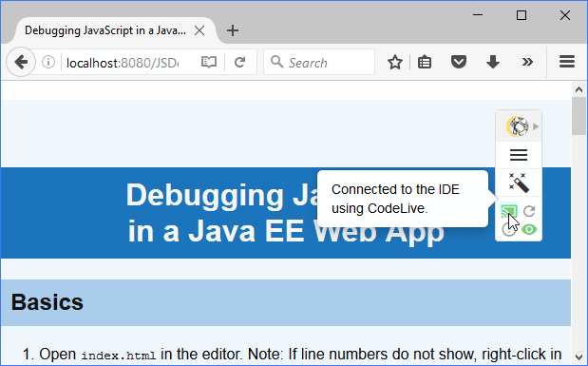588x366 pixels.
Task: Open a new browser tab
Action: pyautogui.click(x=233, y=30)
